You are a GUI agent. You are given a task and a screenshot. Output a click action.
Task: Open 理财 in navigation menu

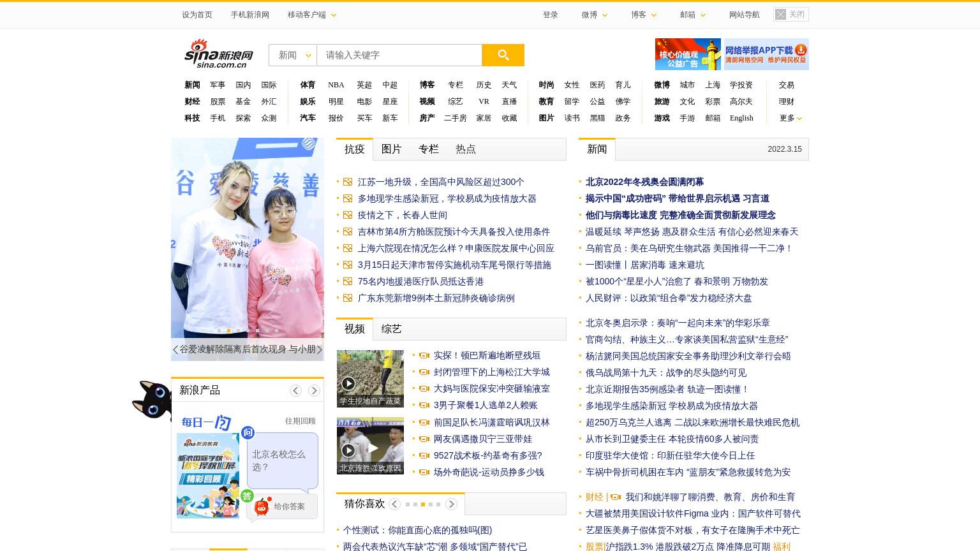786,101
